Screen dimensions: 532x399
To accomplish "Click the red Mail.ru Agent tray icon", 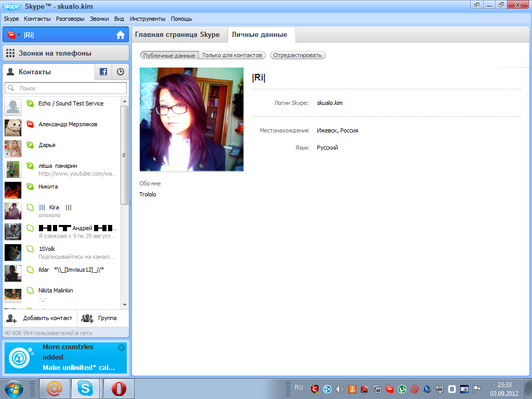I will click(414, 389).
